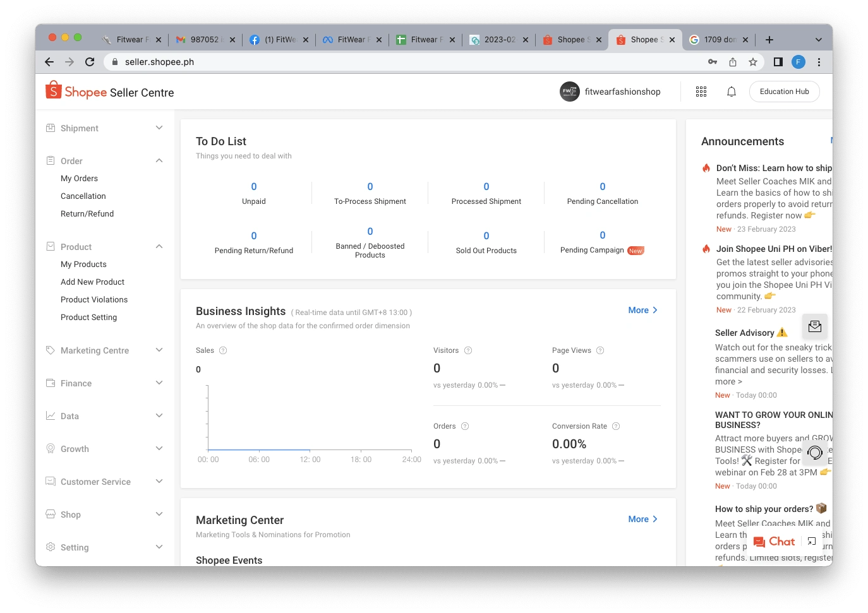Click the Page Views help icon

pos(600,350)
